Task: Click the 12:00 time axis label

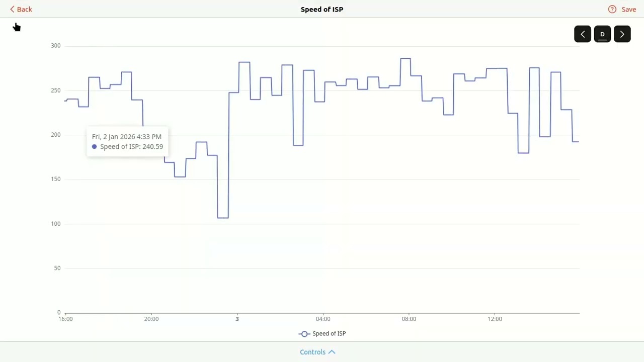Action: 495,319
